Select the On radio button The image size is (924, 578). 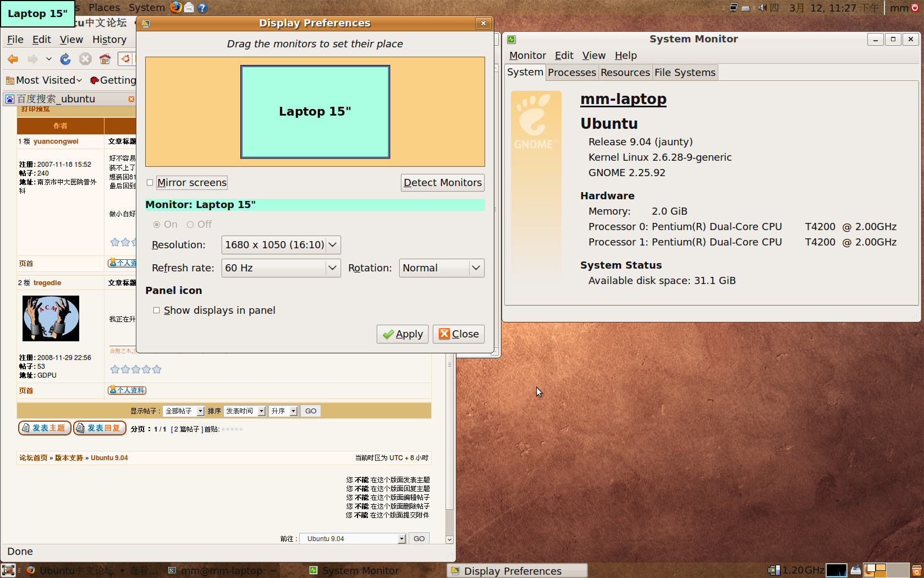point(157,225)
